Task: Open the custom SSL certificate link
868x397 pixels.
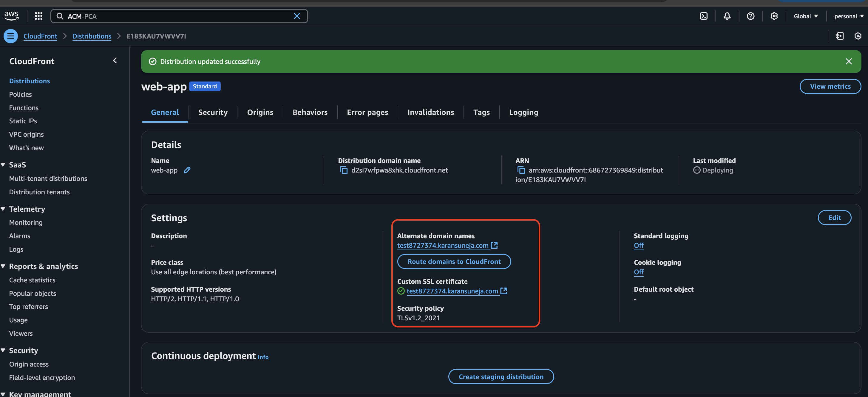Action: pyautogui.click(x=452, y=291)
